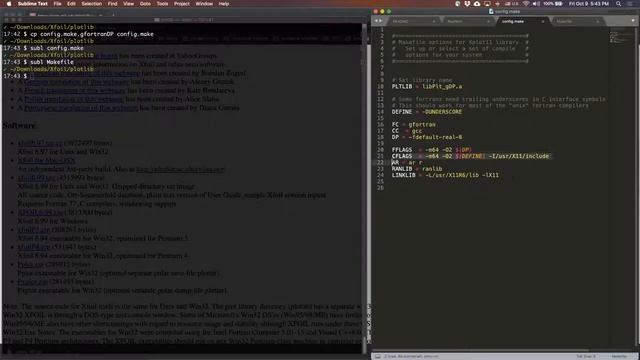This screenshot has height=360, width=640.
Task: Switch to the second Sublime Text tab
Action: coord(467,21)
